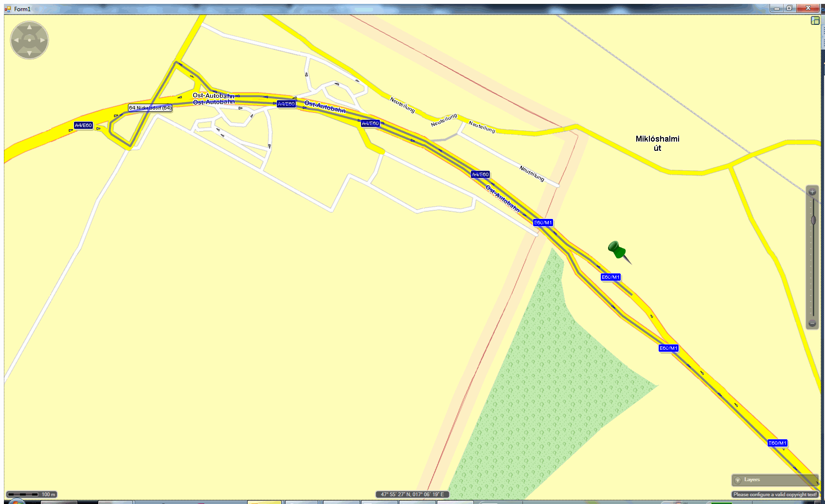825x504 pixels.
Task: Pan the map north with the up arrow
Action: (29, 28)
